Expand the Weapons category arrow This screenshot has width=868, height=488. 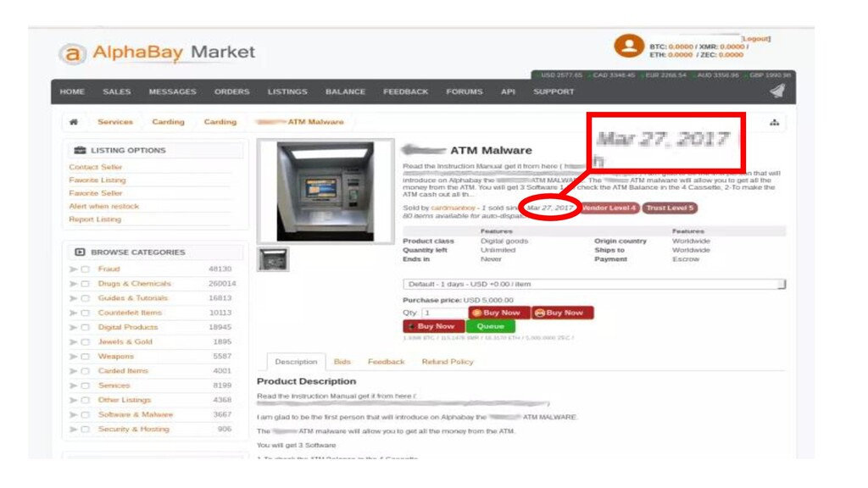click(73, 357)
